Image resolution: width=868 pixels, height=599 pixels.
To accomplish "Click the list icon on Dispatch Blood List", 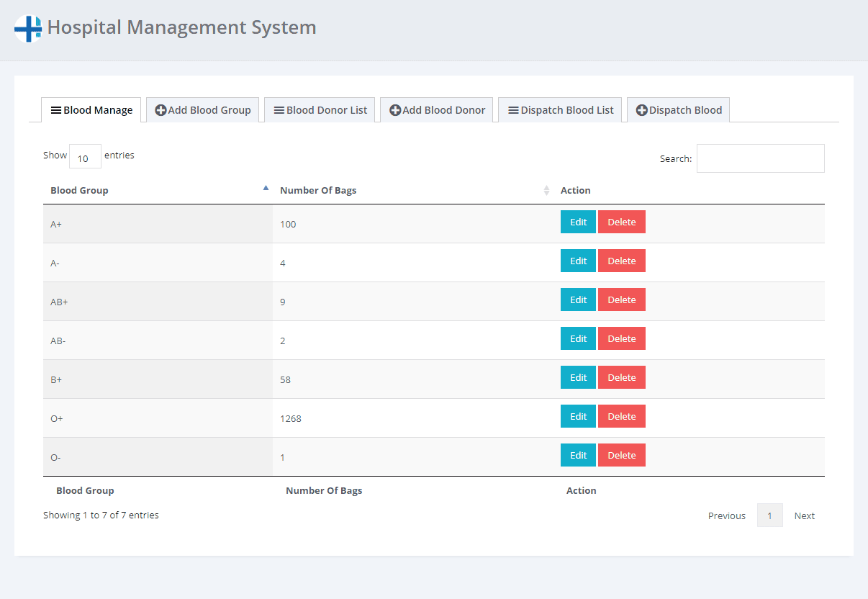I will click(x=513, y=110).
